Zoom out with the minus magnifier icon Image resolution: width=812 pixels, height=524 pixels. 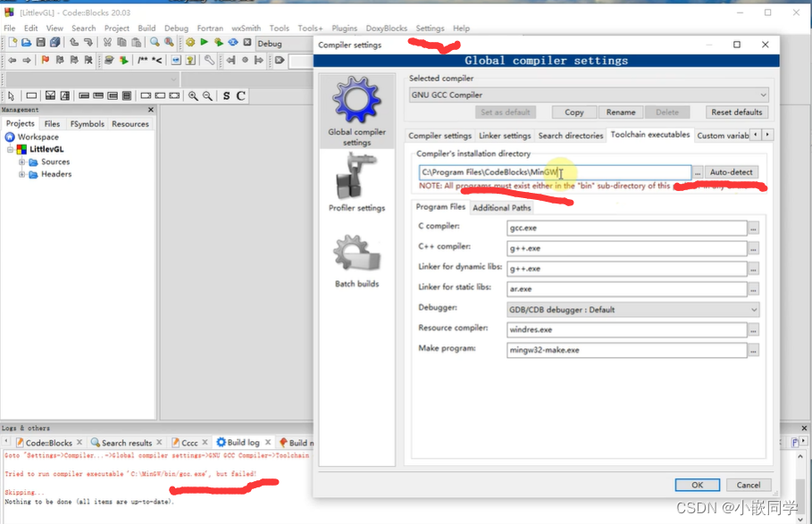point(207,96)
